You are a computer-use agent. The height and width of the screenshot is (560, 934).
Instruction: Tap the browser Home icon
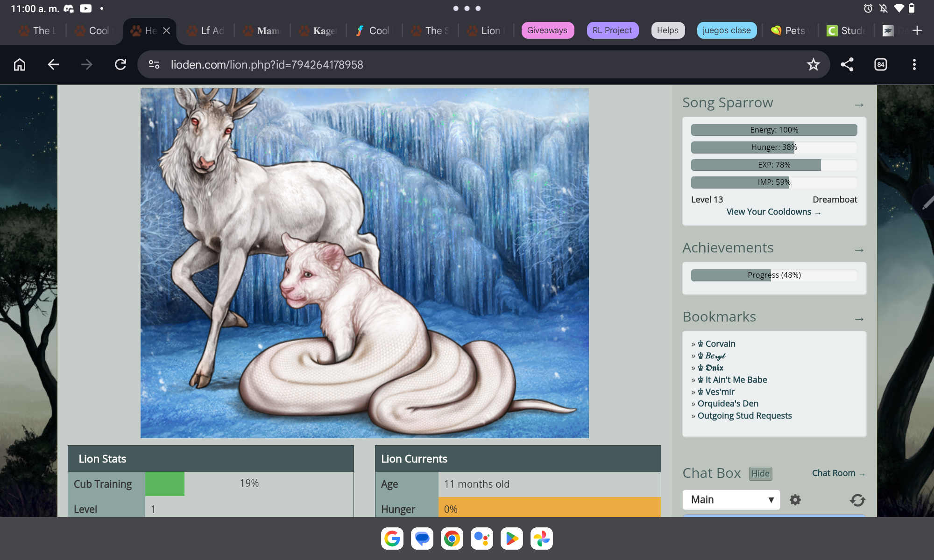click(x=20, y=64)
